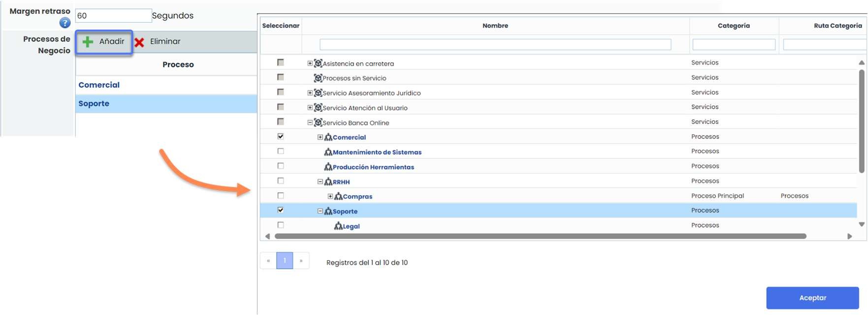
Task: Click the red X Eliminar icon
Action: (139, 42)
